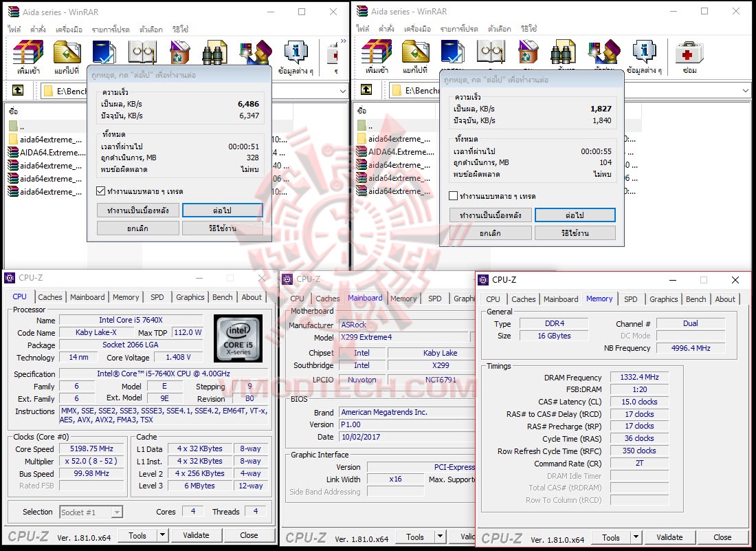Click the Find binoculars icon in left WinRAR
The height and width of the screenshot is (551, 756).
point(215,52)
